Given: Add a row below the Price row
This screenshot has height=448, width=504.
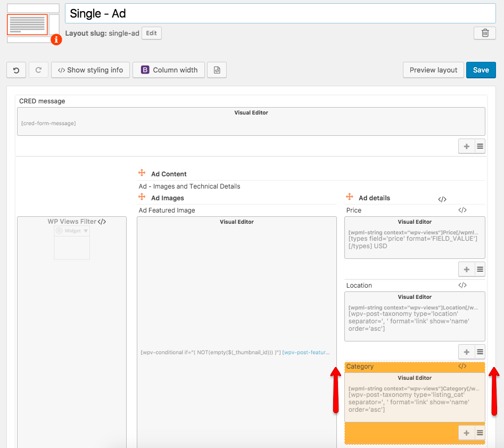Looking at the screenshot, I should tap(466, 270).
